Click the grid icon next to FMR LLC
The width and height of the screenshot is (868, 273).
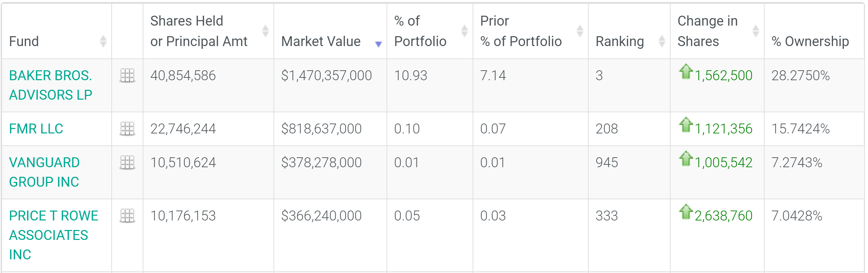click(x=127, y=129)
